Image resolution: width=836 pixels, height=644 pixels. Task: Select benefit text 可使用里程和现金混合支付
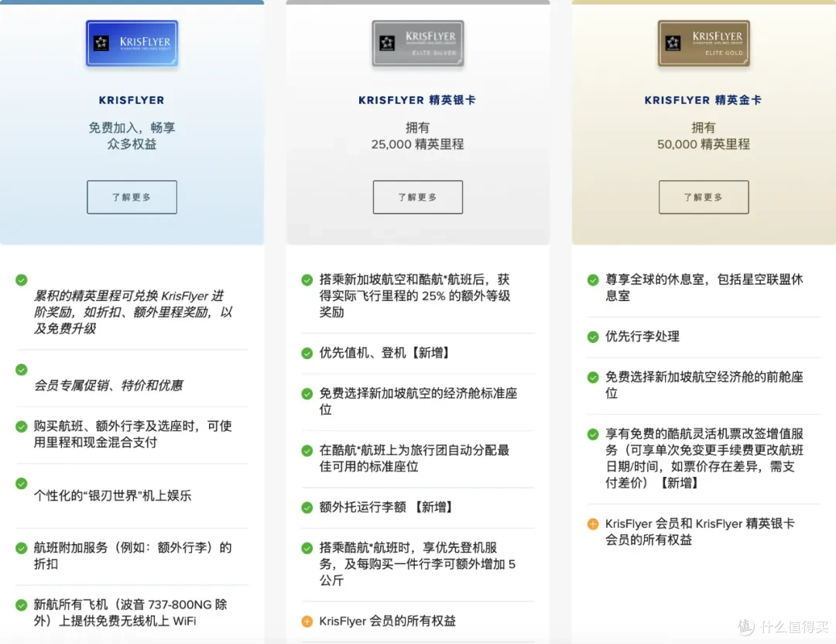click(133, 434)
